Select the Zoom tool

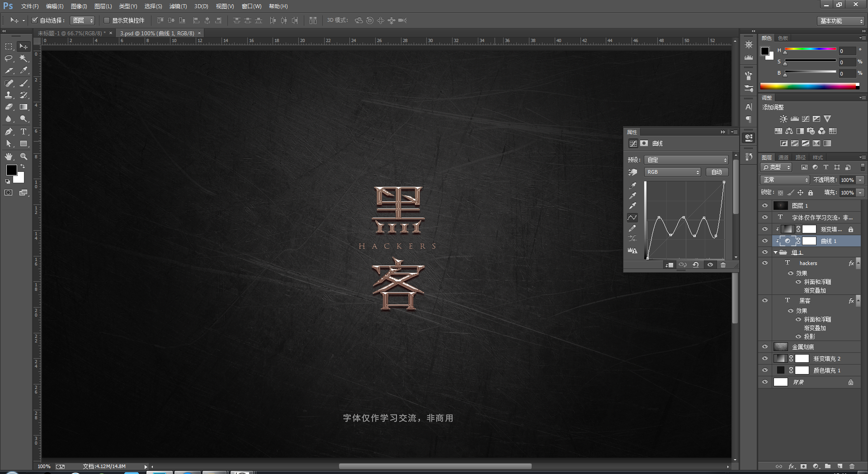point(24,156)
